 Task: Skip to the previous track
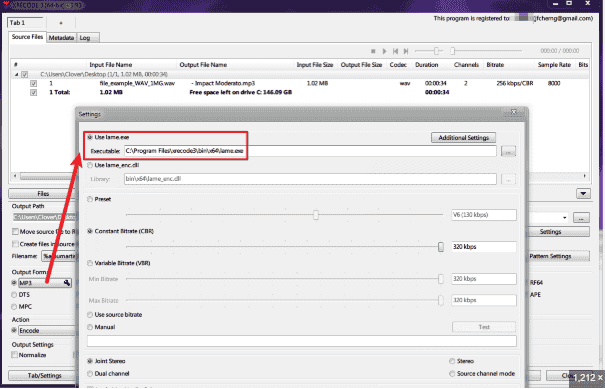tap(395, 51)
